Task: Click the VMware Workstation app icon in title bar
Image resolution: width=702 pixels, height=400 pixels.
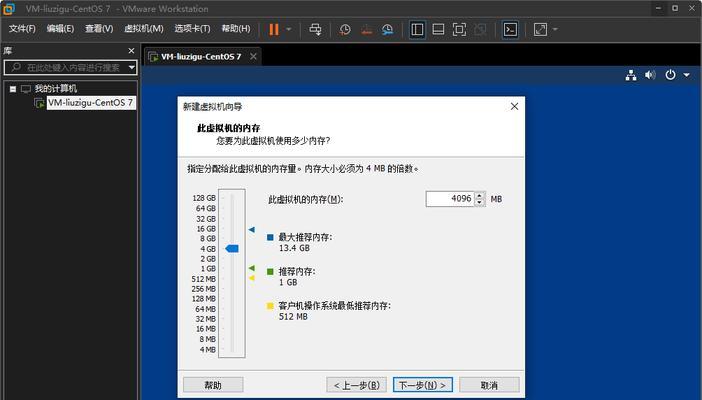Action: (9, 9)
